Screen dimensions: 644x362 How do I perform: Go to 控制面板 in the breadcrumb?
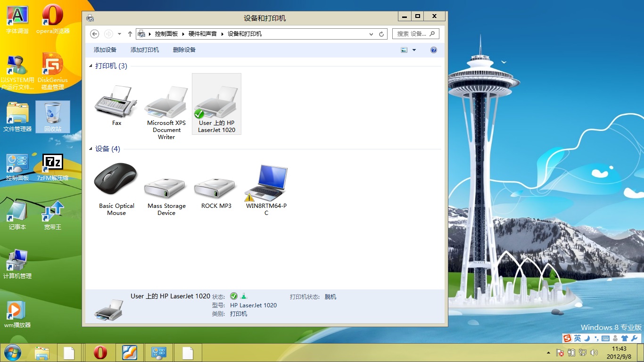pos(166,34)
